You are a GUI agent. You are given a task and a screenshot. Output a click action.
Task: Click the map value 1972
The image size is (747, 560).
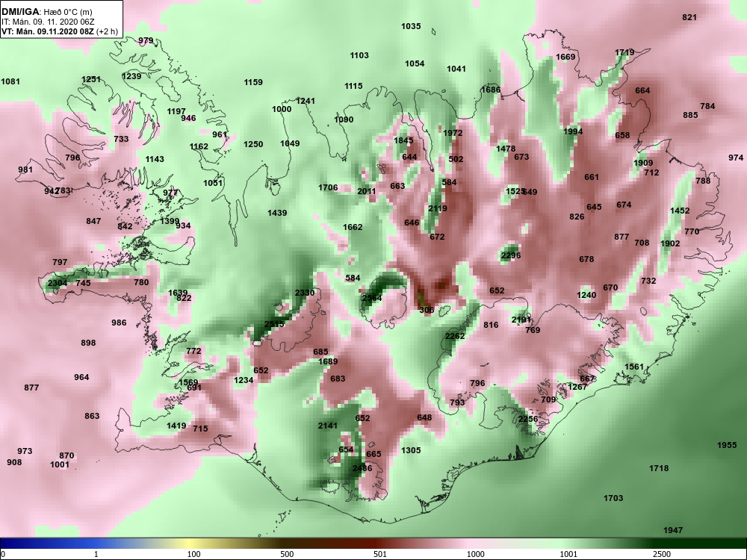(453, 133)
